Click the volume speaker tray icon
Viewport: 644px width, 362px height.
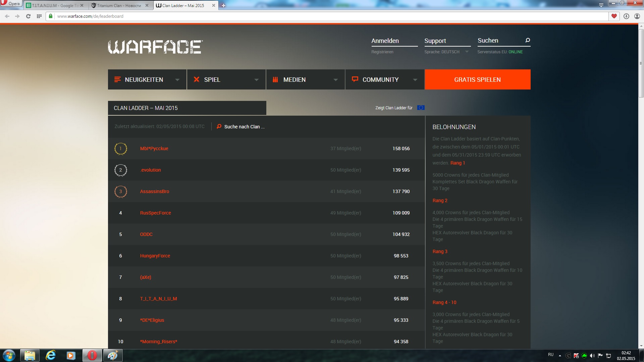592,356
